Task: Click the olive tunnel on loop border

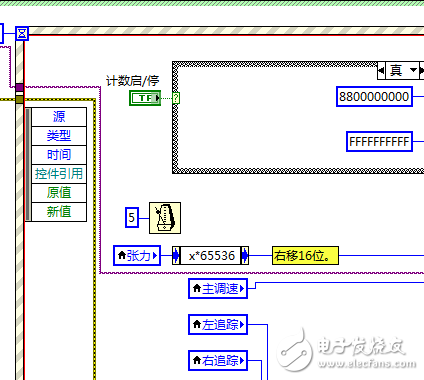Action: (x=20, y=99)
